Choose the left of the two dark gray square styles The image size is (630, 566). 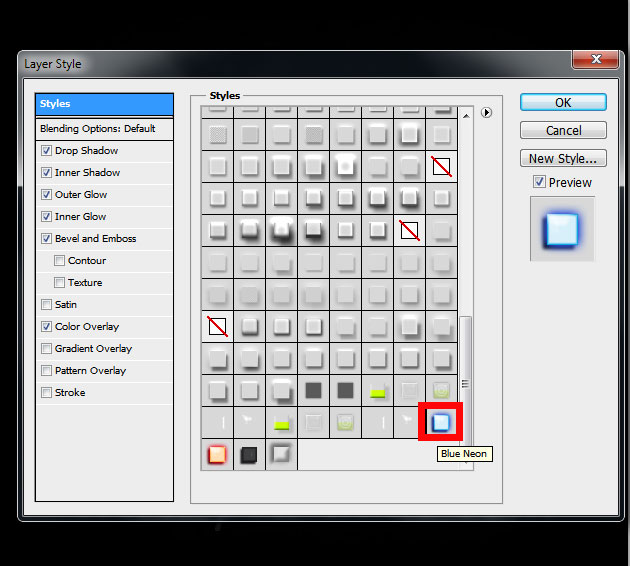[313, 390]
